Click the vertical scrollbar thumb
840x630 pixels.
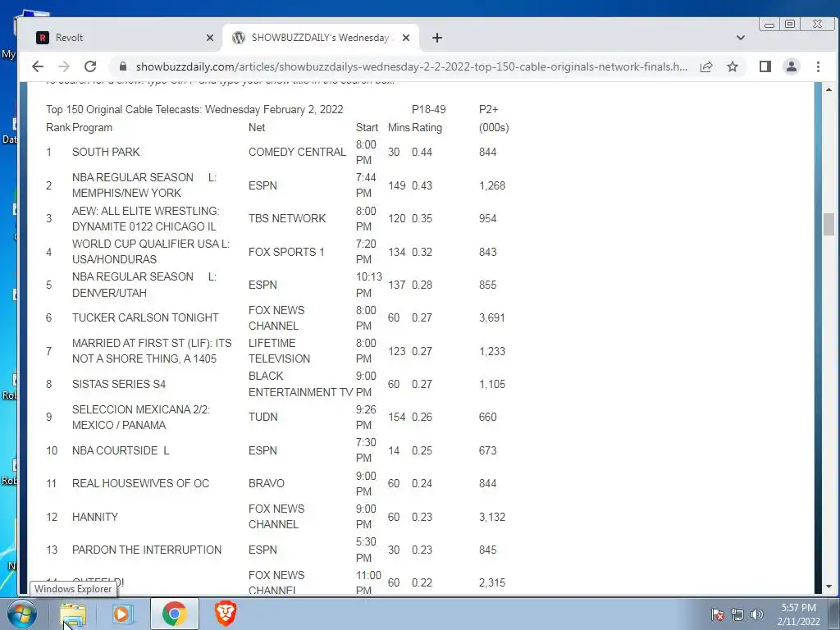(829, 224)
